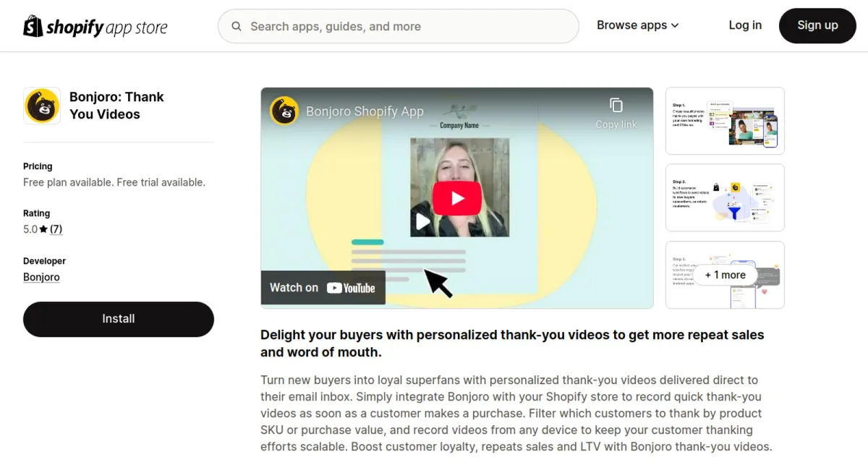Click the Browse apps chevron arrow
This screenshot has height=470, width=868.
(675, 26)
